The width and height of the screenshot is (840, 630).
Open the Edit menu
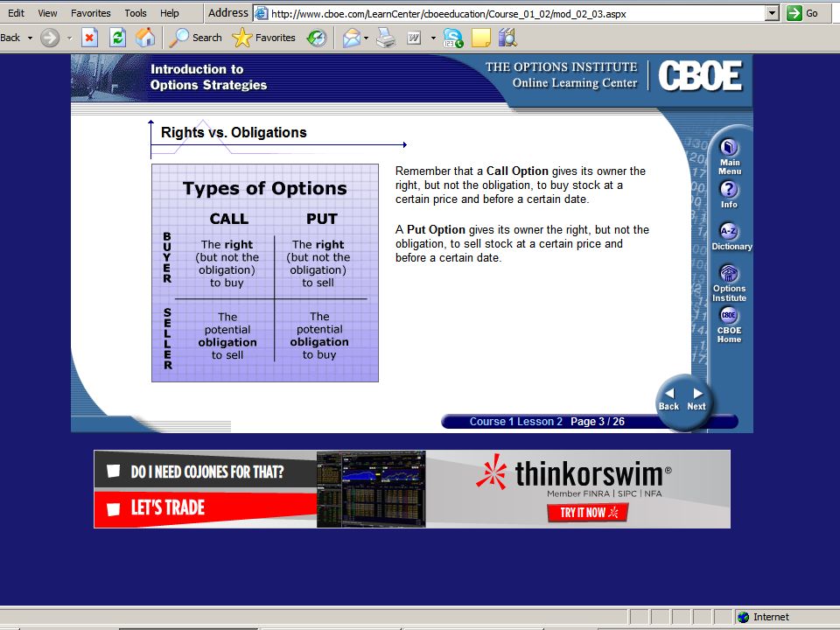pos(16,13)
